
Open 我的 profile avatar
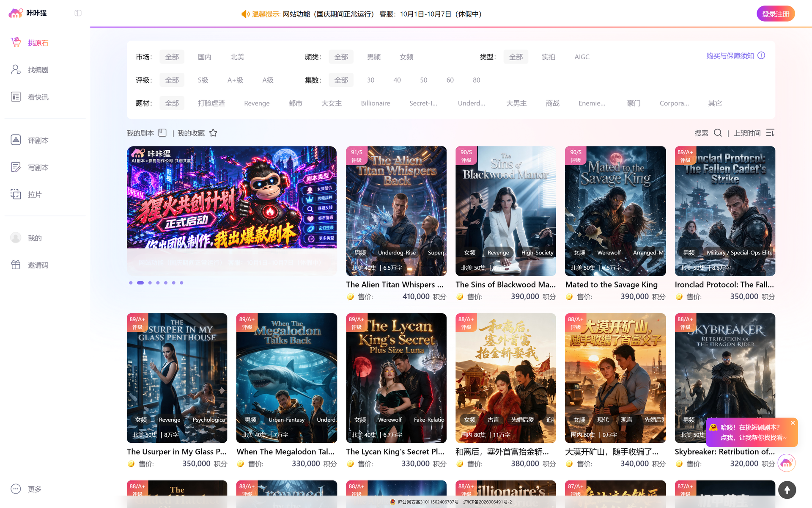[16, 238]
